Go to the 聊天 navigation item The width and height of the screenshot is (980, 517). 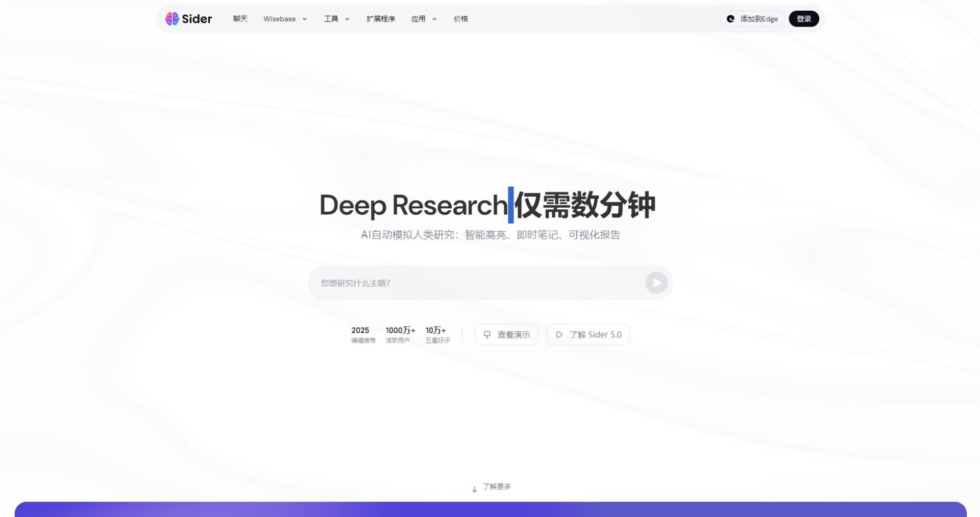(x=240, y=19)
